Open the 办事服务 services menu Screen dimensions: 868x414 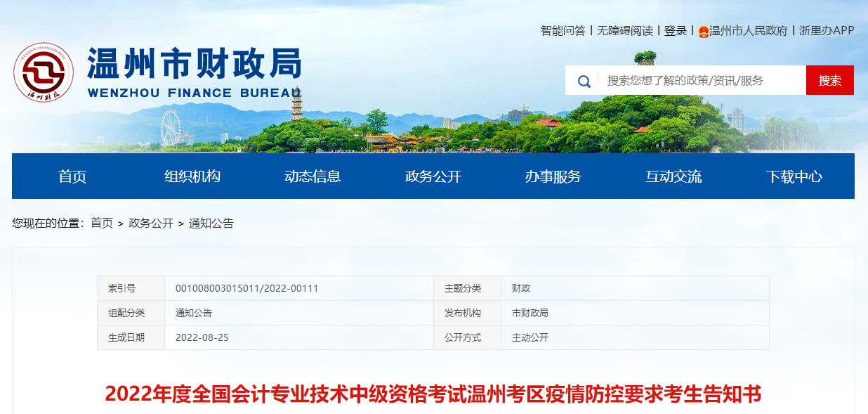(x=553, y=176)
